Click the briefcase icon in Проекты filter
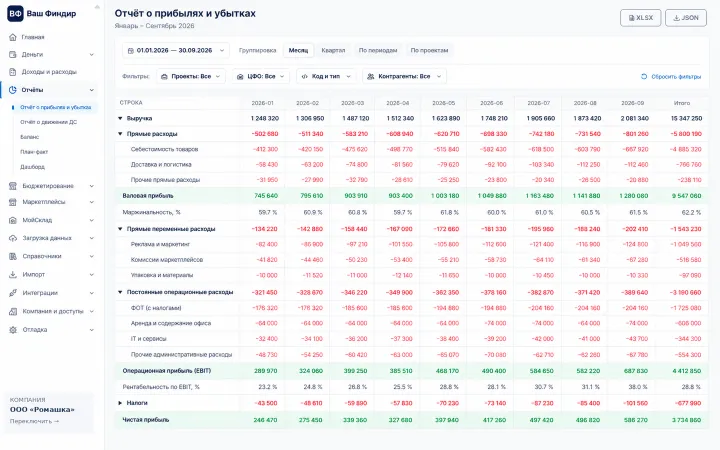Image resolution: width=720 pixels, height=450 pixels. pos(164,77)
